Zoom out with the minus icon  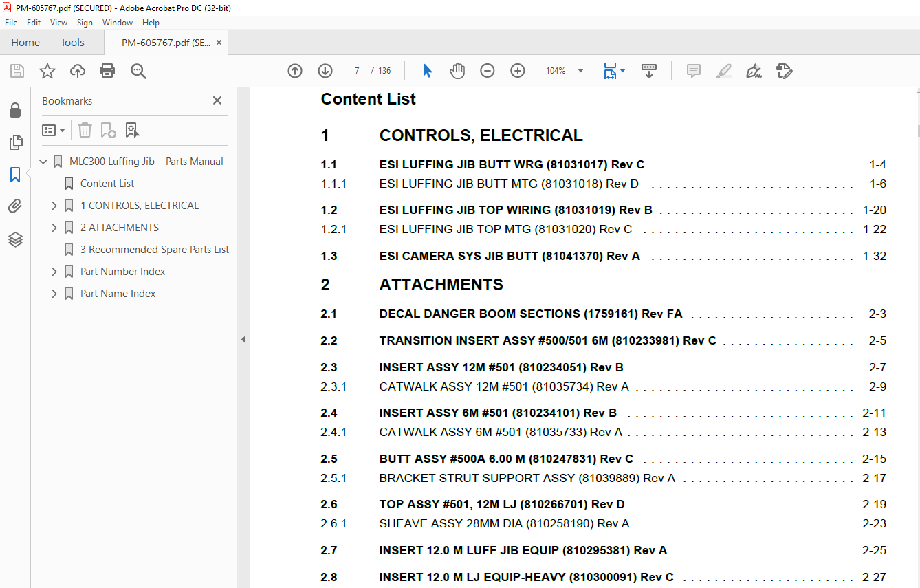[x=488, y=71]
